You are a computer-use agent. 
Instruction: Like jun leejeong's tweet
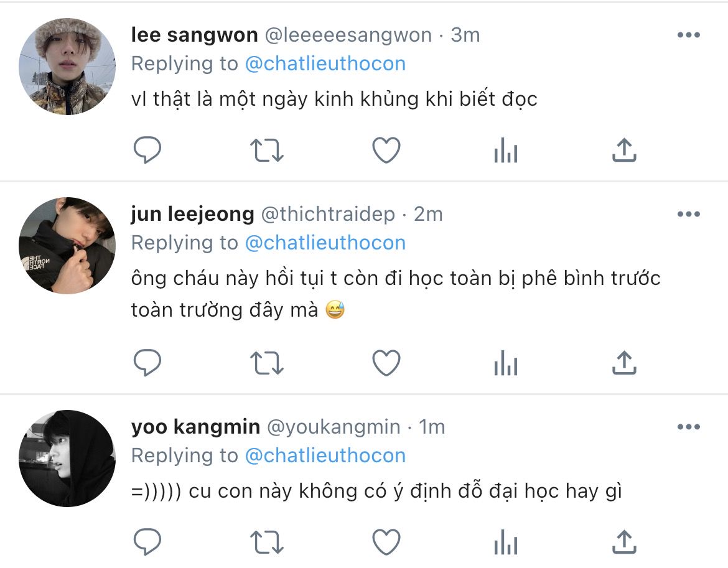coord(386,363)
